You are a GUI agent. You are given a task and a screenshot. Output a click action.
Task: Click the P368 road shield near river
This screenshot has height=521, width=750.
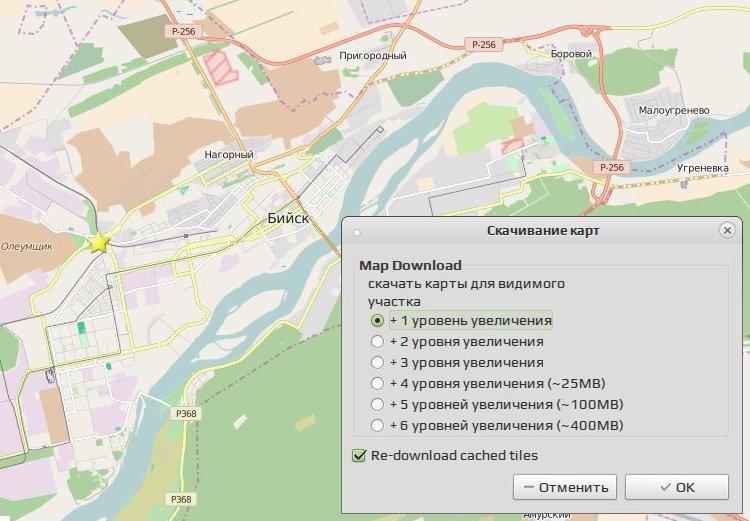(x=186, y=413)
